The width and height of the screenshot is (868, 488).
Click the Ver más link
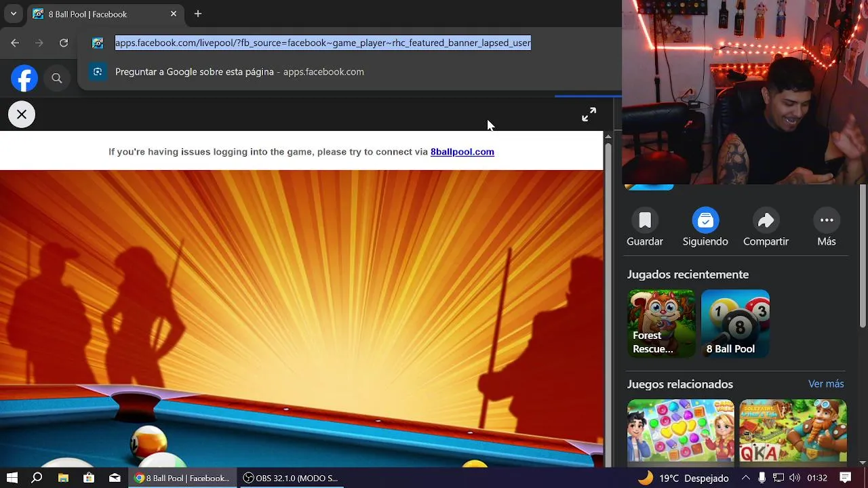(x=826, y=384)
